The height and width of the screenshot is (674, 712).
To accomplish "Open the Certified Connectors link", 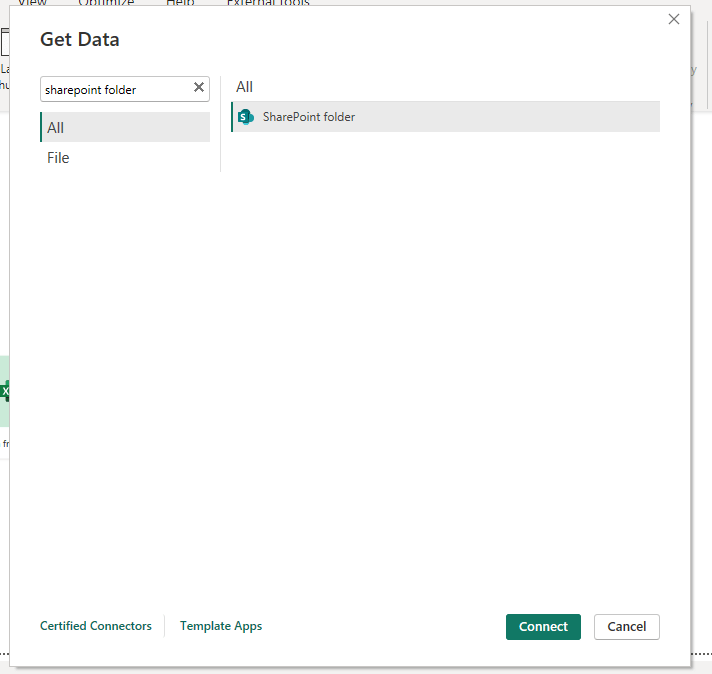I will (x=96, y=626).
